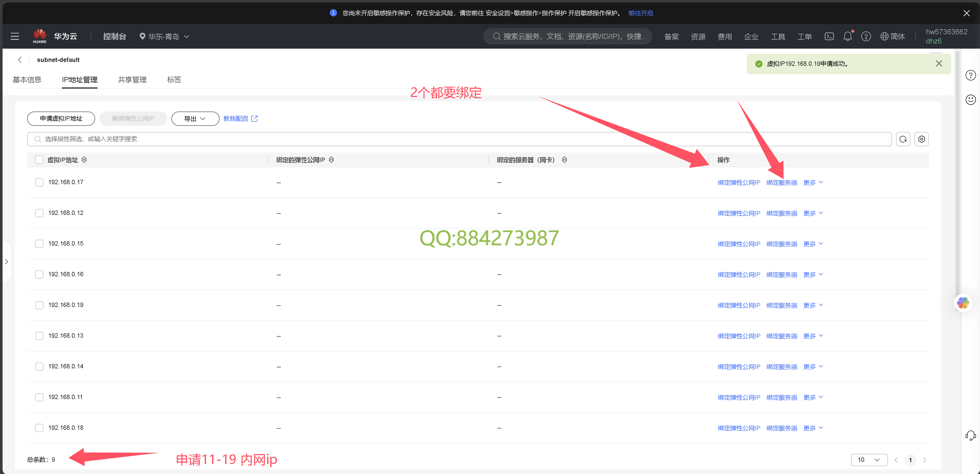Expand 更多 for 192.168.0.19
Screen dimensions: 980x474
coord(813,305)
